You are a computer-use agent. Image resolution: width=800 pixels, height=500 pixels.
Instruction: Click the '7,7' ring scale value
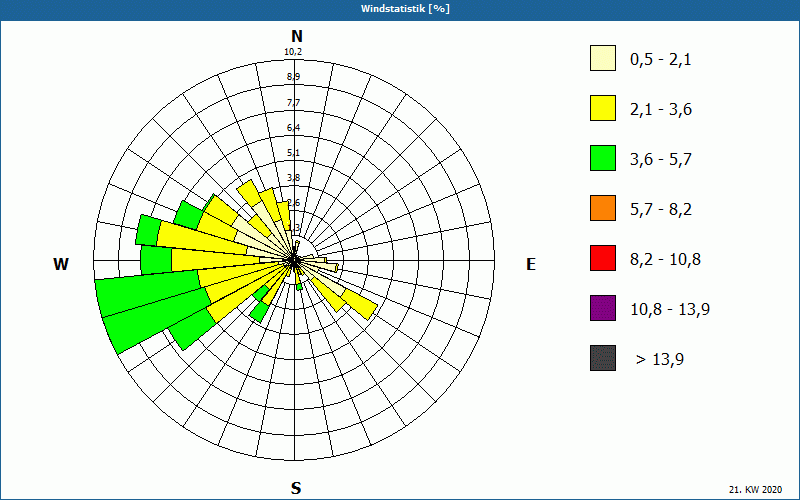pyautogui.click(x=293, y=103)
